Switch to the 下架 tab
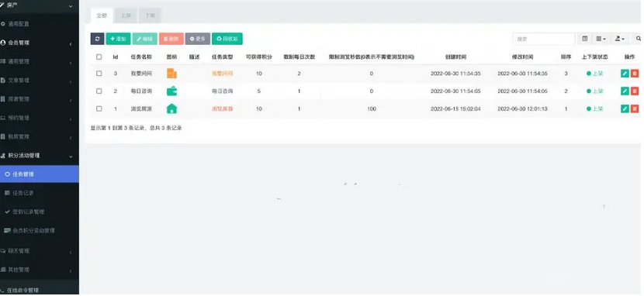The height and width of the screenshot is (296, 644). pyautogui.click(x=150, y=15)
